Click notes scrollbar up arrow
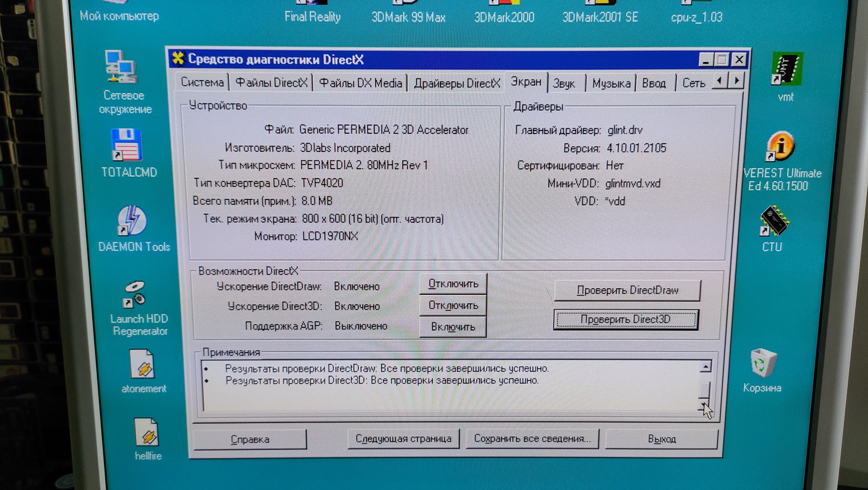This screenshot has width=868, height=490. point(706,367)
